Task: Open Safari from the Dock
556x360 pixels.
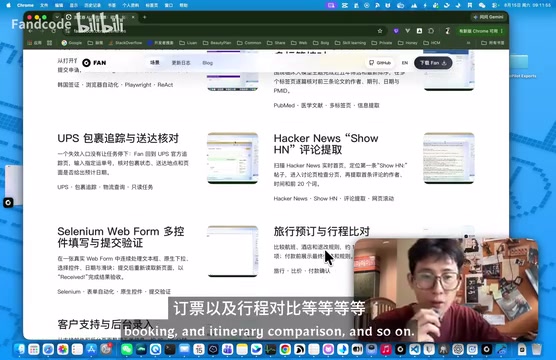Action: [48, 349]
